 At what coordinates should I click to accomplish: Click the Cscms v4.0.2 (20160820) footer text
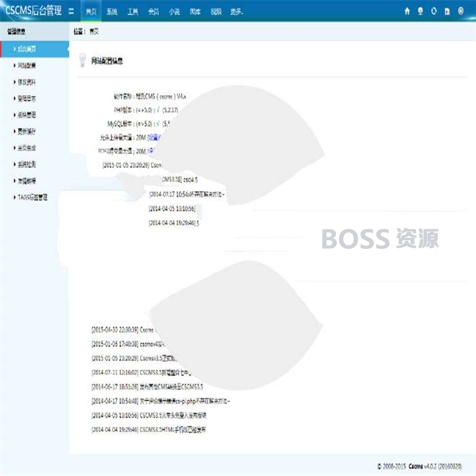coord(435,466)
